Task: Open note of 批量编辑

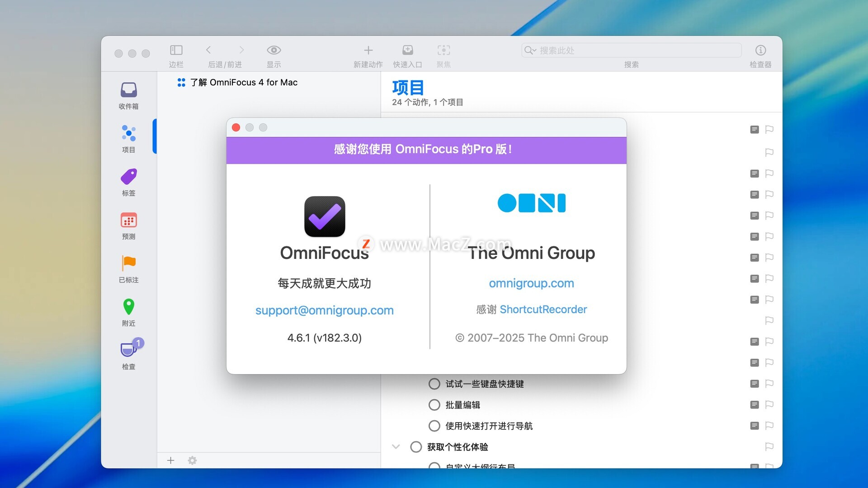Action: 754,405
